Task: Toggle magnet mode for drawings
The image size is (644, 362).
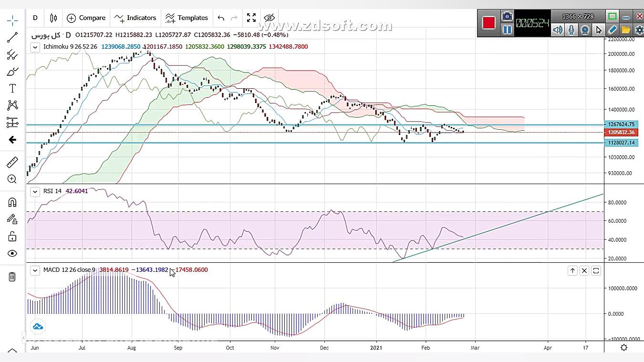Action: (x=12, y=202)
